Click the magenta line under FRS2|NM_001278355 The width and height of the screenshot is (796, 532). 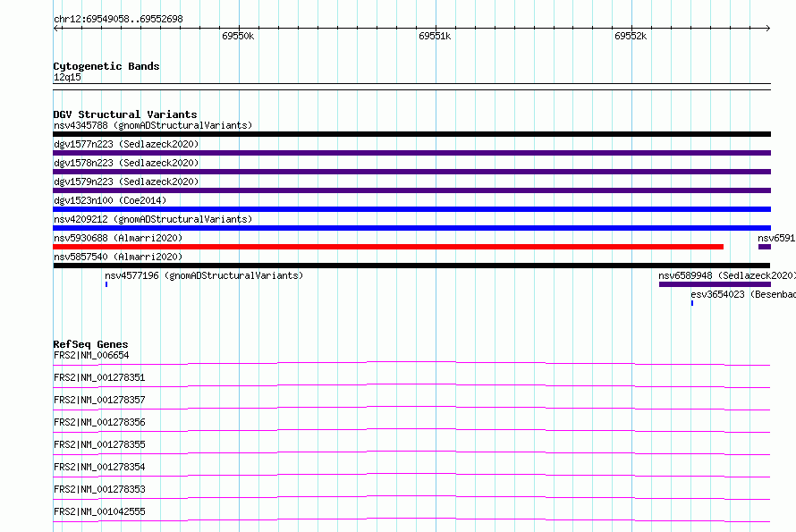coord(411,452)
